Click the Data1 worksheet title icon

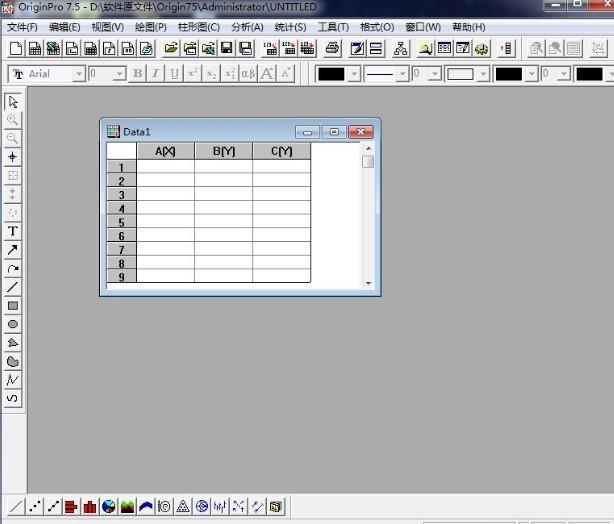click(113, 132)
